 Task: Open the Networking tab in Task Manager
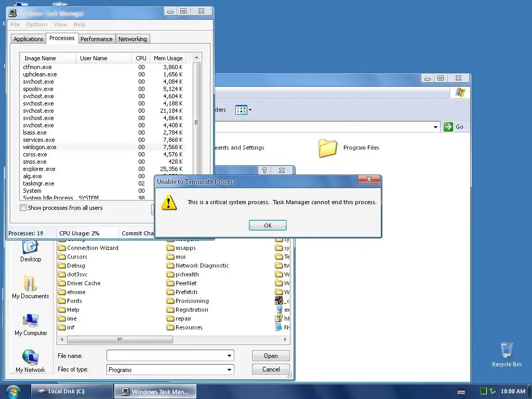(x=132, y=39)
